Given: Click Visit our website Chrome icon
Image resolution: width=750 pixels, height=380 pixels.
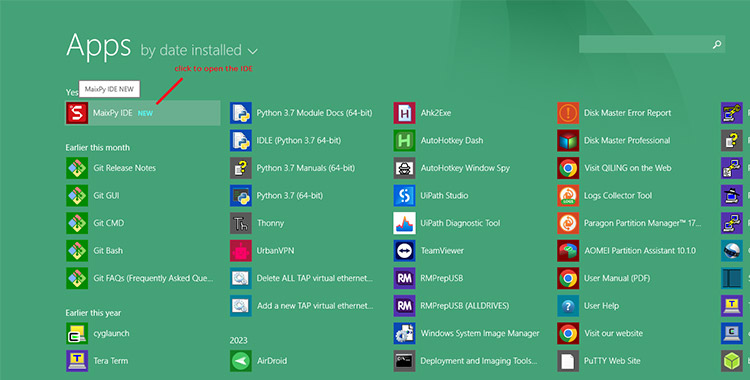Looking at the screenshot, I should pos(568,333).
